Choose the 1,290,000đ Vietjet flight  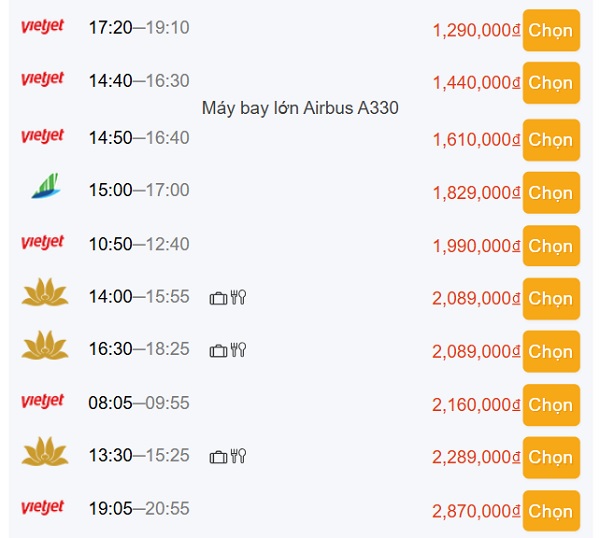(551, 30)
